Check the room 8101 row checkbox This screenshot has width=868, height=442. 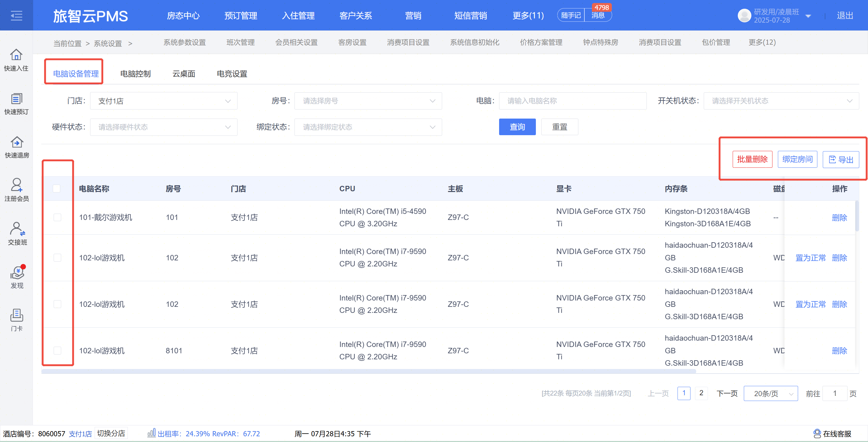coord(57,351)
